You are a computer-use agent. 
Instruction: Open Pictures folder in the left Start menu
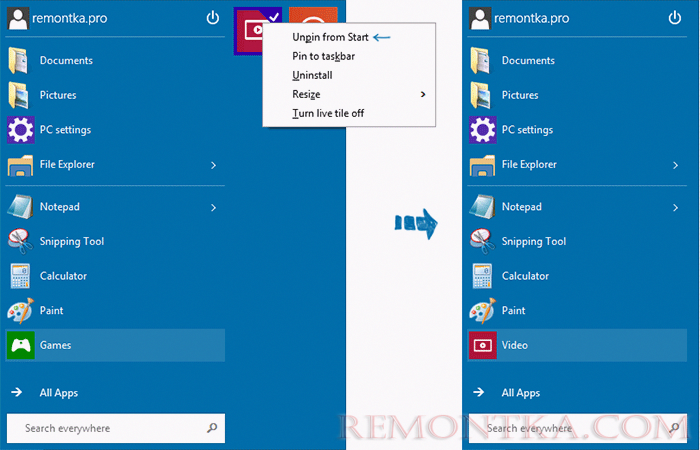(57, 95)
